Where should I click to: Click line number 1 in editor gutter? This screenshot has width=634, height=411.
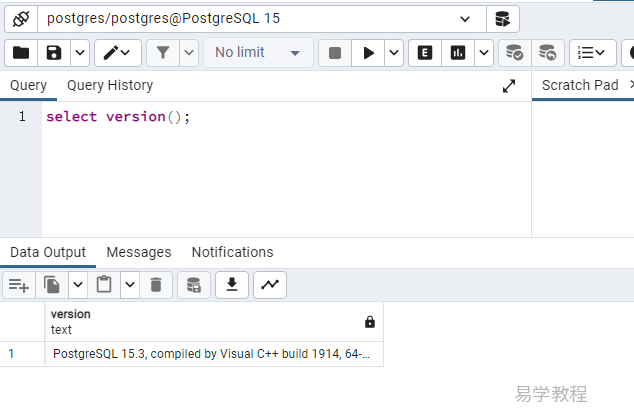22,117
